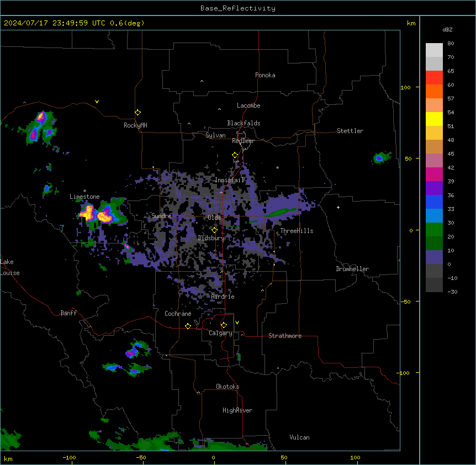Click the Innisfail label

pyautogui.click(x=229, y=180)
